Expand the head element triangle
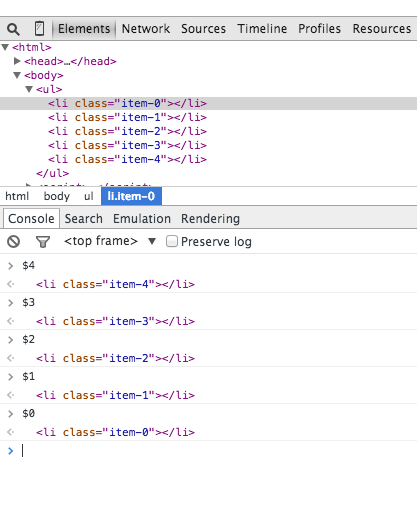 [x=17, y=61]
